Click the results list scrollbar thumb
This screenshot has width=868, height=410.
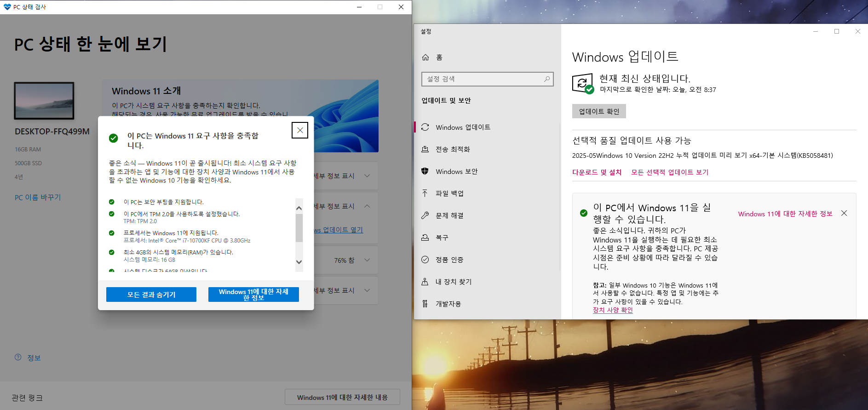click(299, 228)
